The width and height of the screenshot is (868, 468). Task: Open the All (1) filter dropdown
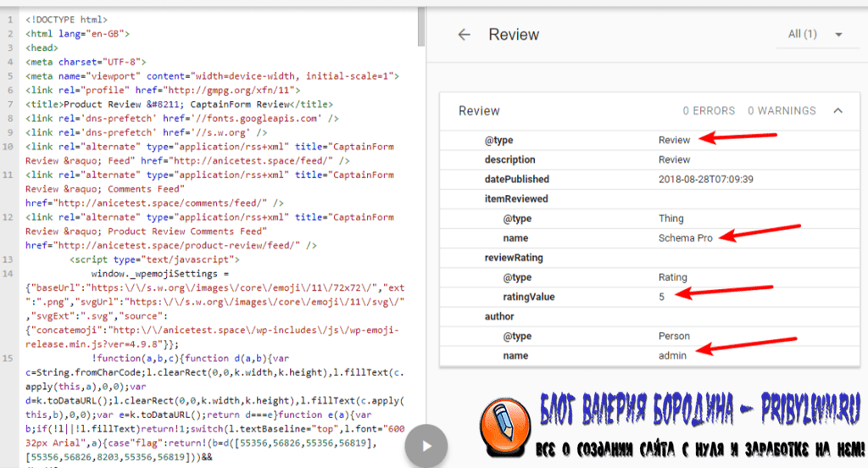coord(816,35)
